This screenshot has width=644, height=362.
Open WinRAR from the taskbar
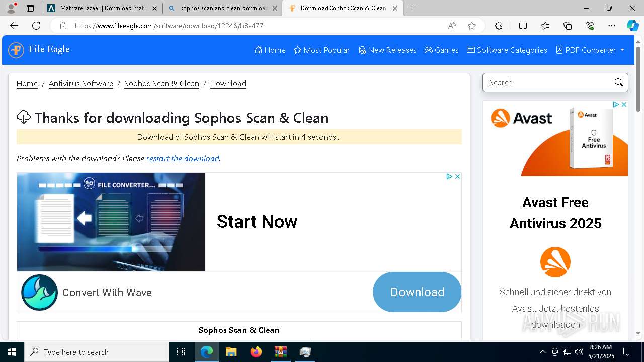click(280, 352)
